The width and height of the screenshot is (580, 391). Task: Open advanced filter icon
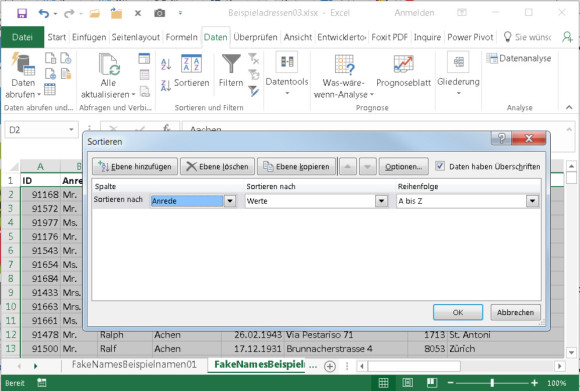(253, 91)
